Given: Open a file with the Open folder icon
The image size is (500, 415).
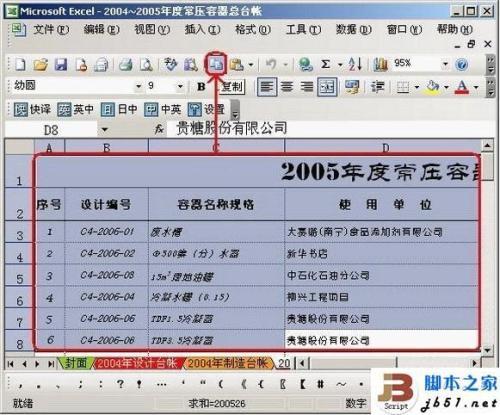Looking at the screenshot, I should [x=40, y=64].
